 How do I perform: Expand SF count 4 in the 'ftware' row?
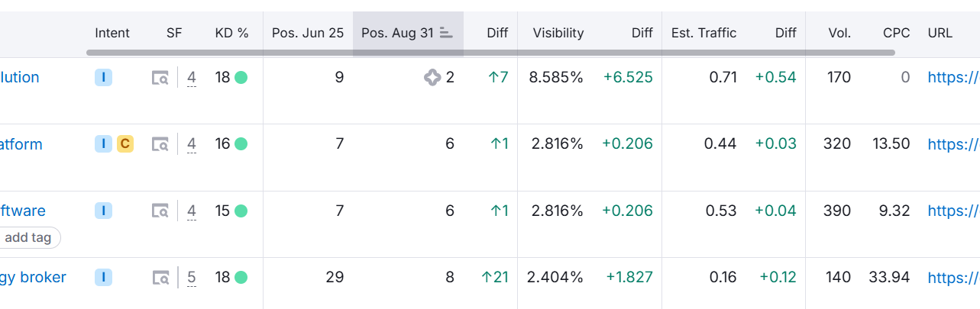(x=192, y=211)
